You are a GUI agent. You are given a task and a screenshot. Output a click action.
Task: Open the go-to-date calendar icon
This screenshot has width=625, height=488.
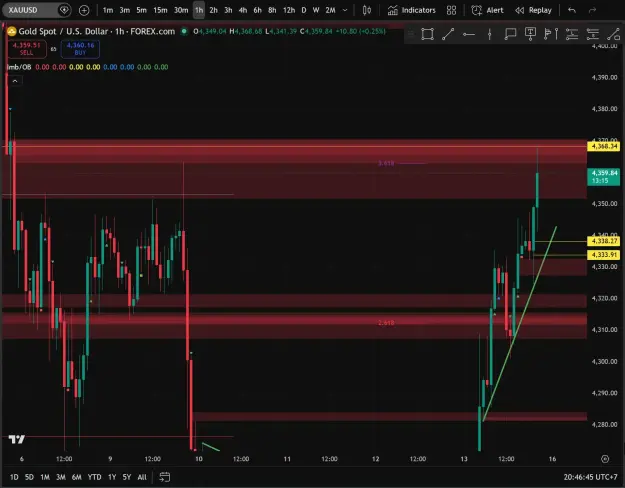165,477
